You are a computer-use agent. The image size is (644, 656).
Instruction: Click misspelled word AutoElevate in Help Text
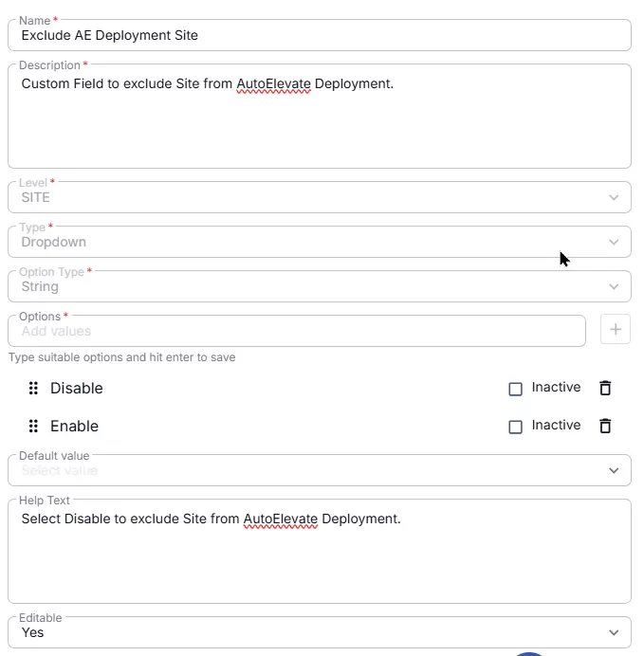click(281, 519)
